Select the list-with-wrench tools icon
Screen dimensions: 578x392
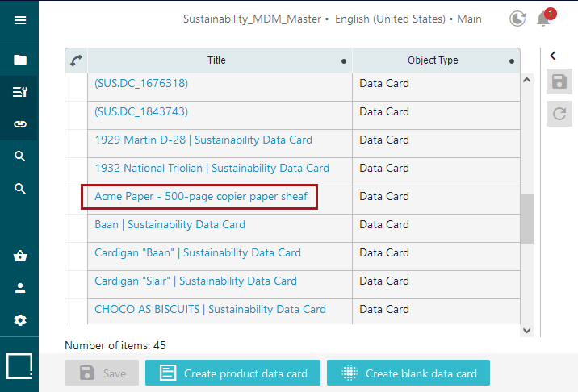(x=20, y=92)
